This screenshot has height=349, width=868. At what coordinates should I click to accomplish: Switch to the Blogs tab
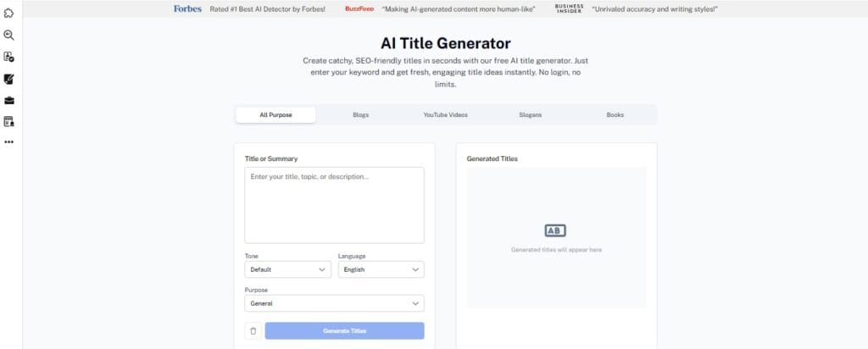pyautogui.click(x=360, y=115)
